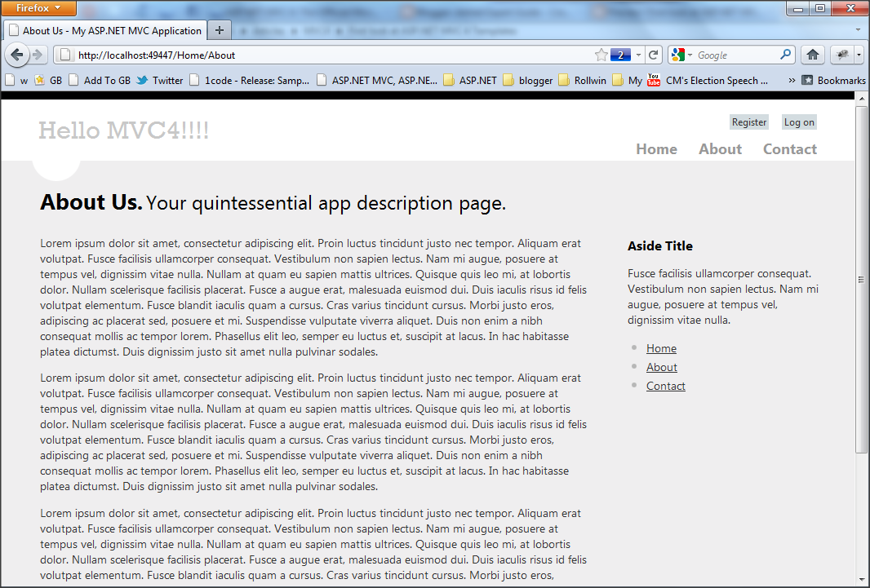
Task: Click the Log on button
Action: [x=798, y=122]
